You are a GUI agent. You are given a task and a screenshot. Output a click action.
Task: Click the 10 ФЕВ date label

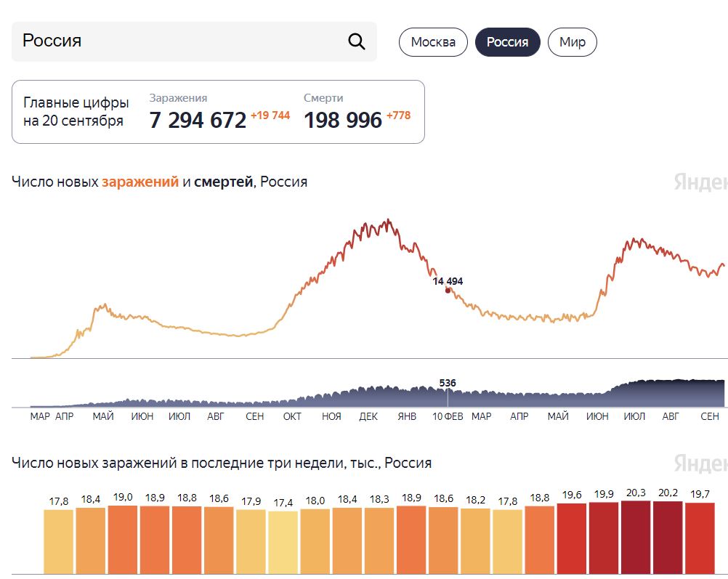(448, 416)
